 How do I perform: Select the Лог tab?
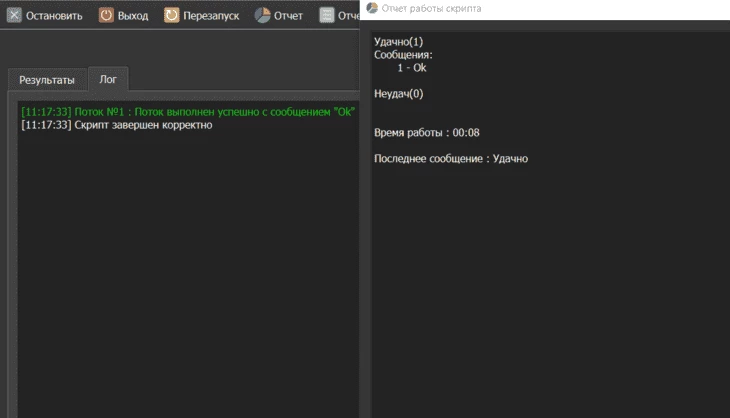pyautogui.click(x=108, y=79)
